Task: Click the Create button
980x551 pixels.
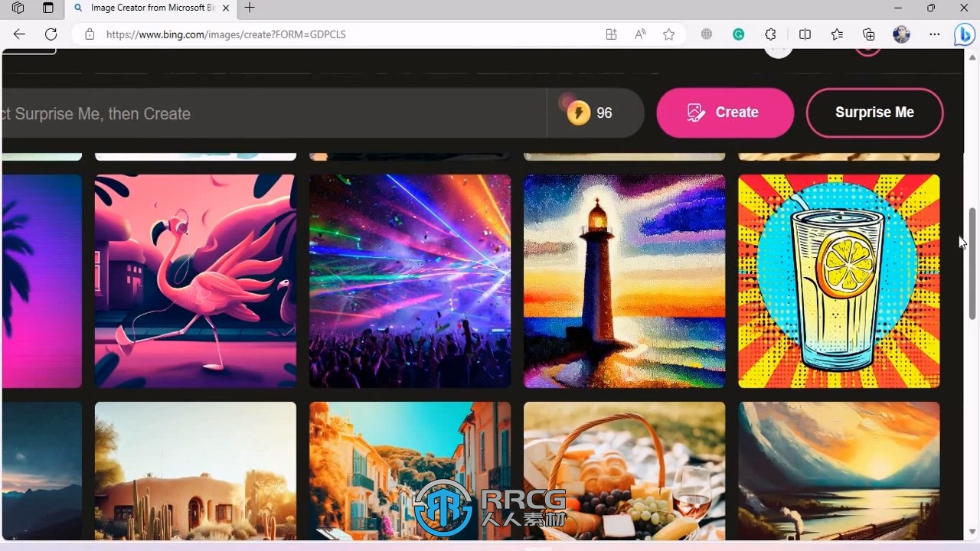Action: coord(725,112)
